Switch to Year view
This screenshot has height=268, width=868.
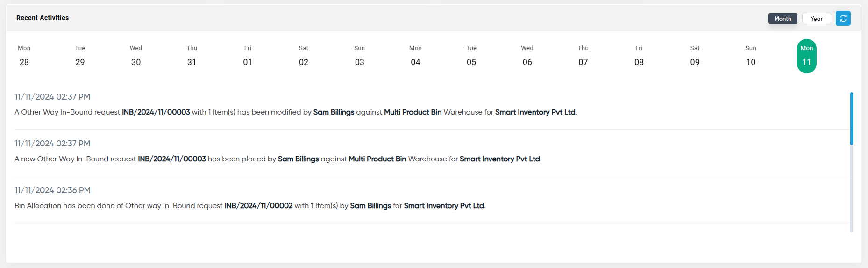point(817,19)
